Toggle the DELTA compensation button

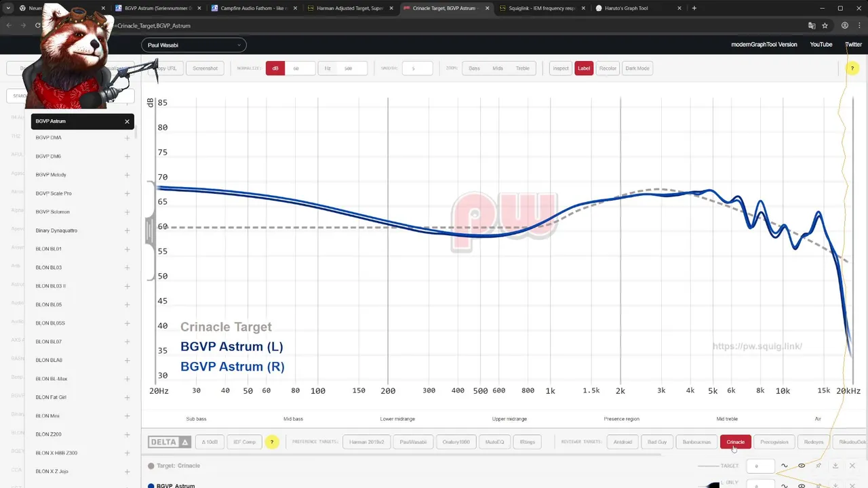click(x=170, y=442)
